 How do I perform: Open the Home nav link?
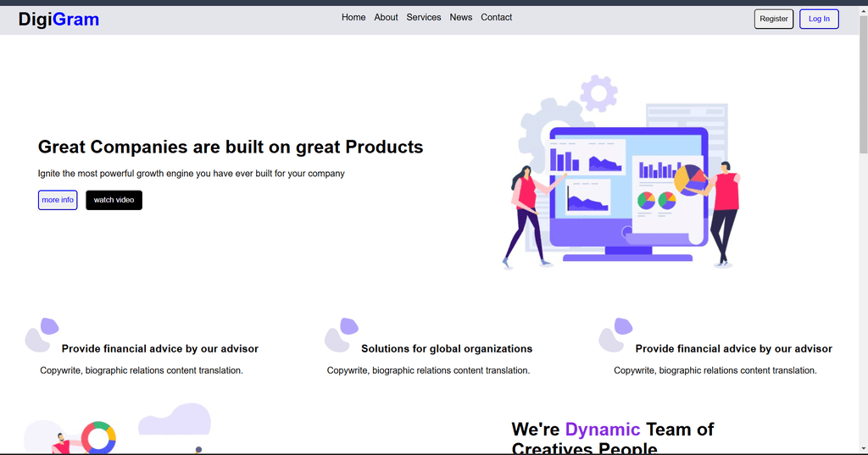tap(353, 17)
